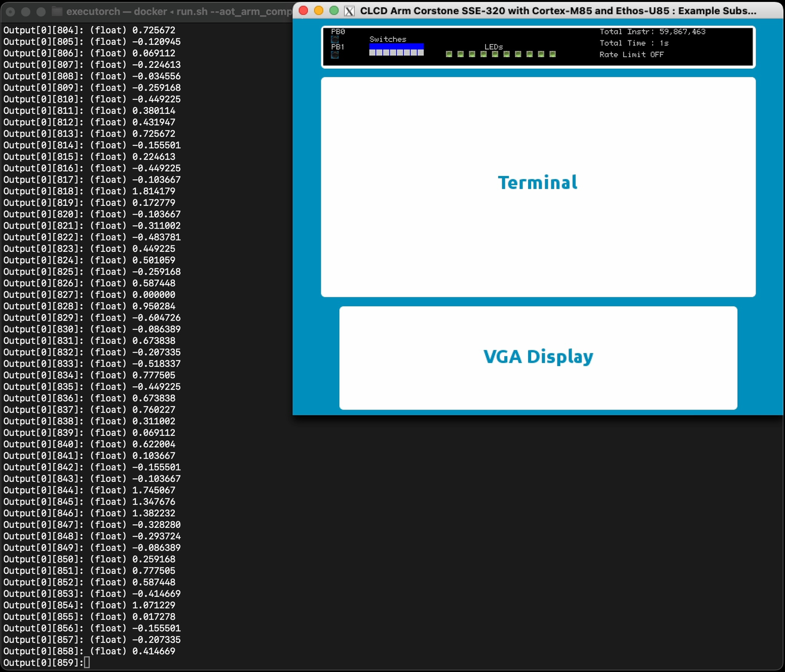The width and height of the screenshot is (785, 672).
Task: Click the folder icon in the executorch title bar
Action: point(56,10)
